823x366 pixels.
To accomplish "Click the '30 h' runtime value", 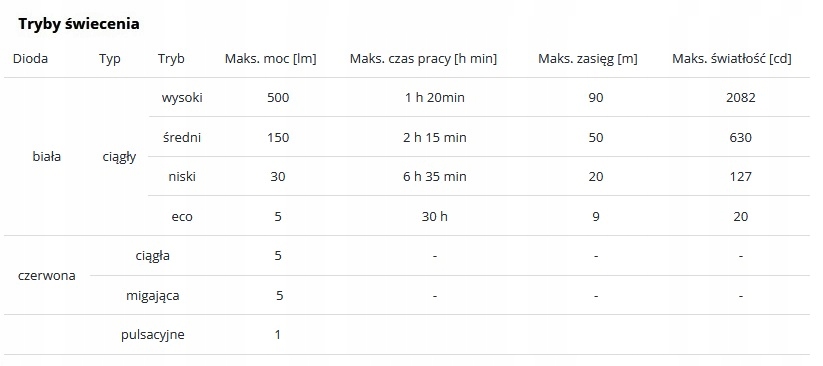I will (x=435, y=216).
